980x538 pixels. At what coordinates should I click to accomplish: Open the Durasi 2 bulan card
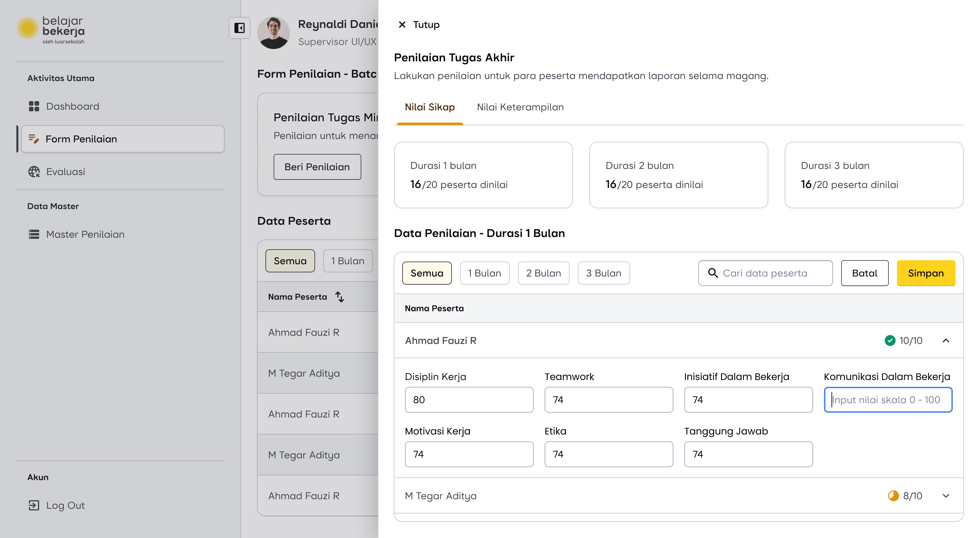point(678,175)
